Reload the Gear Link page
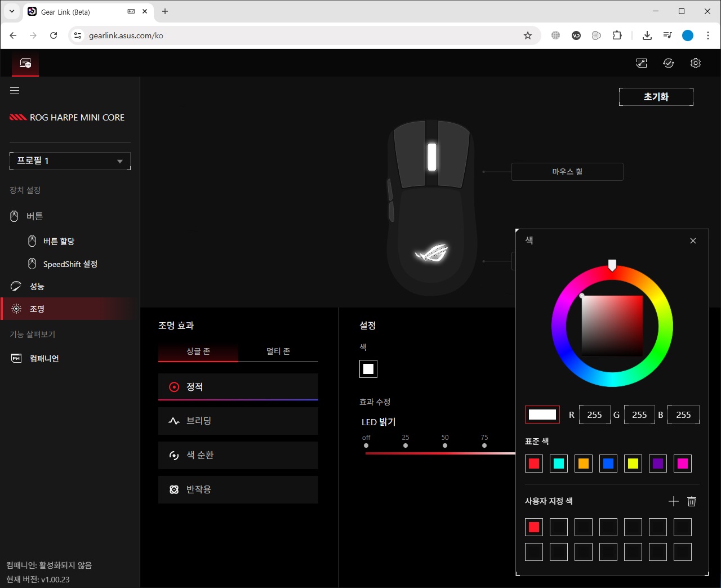Image resolution: width=721 pixels, height=588 pixels. pos(54,35)
